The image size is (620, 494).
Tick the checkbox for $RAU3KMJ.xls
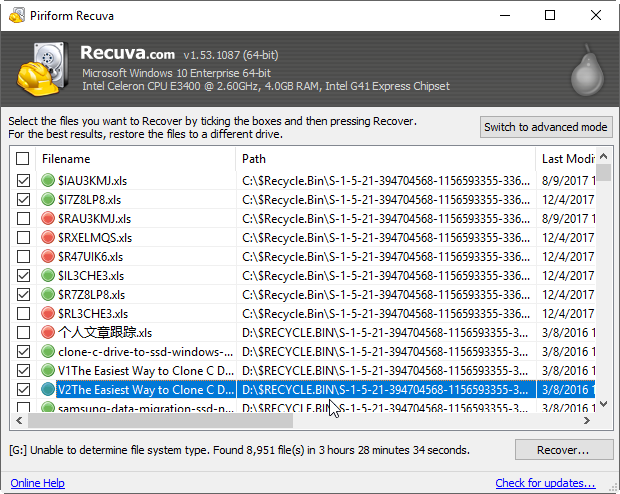23,218
